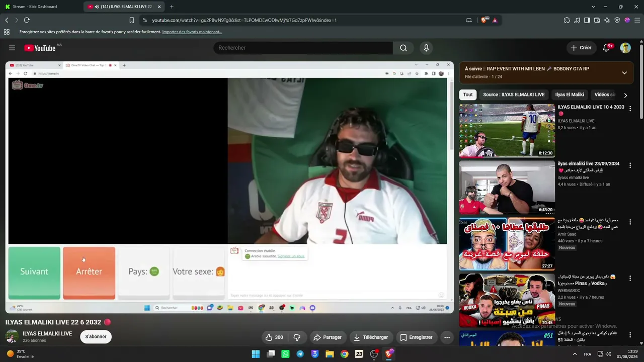Viewport: 644px width, 362px height.
Task: Open the weather widget showing 39°C
Action: (x=20, y=354)
